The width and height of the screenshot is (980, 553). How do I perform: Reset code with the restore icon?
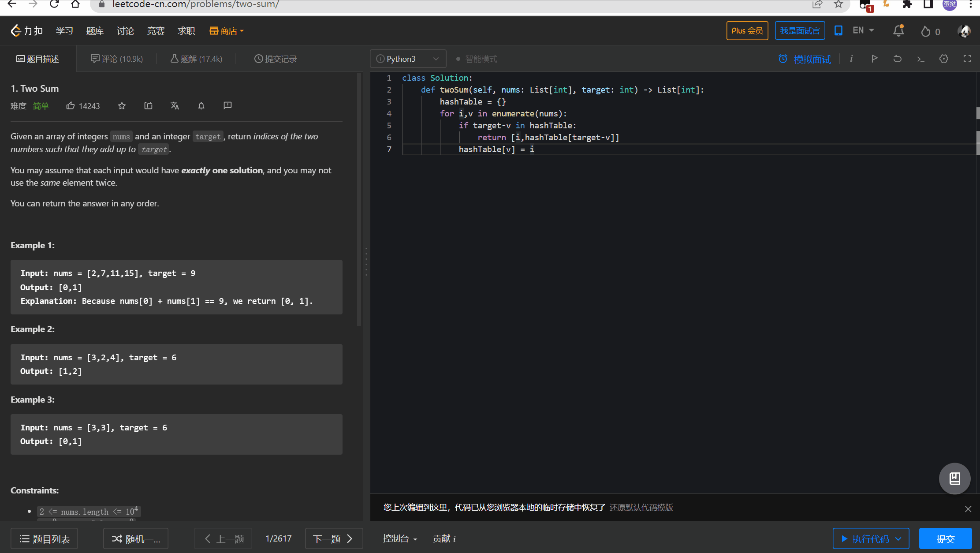pyautogui.click(x=897, y=59)
